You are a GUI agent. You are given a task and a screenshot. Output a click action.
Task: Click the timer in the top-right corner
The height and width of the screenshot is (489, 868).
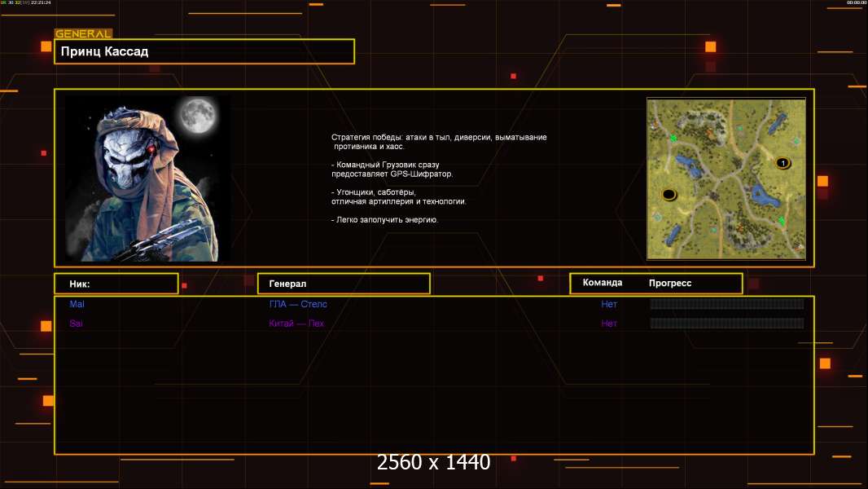click(857, 3)
